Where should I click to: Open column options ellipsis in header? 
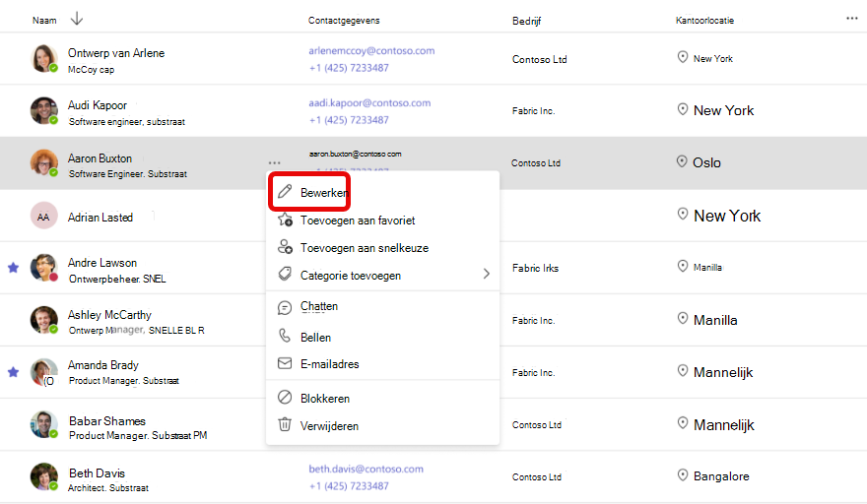[851, 19]
